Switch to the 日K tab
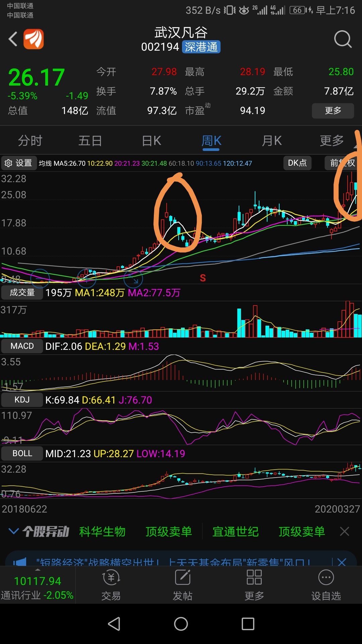Image resolution: width=362 pixels, height=644 pixels. [152, 141]
